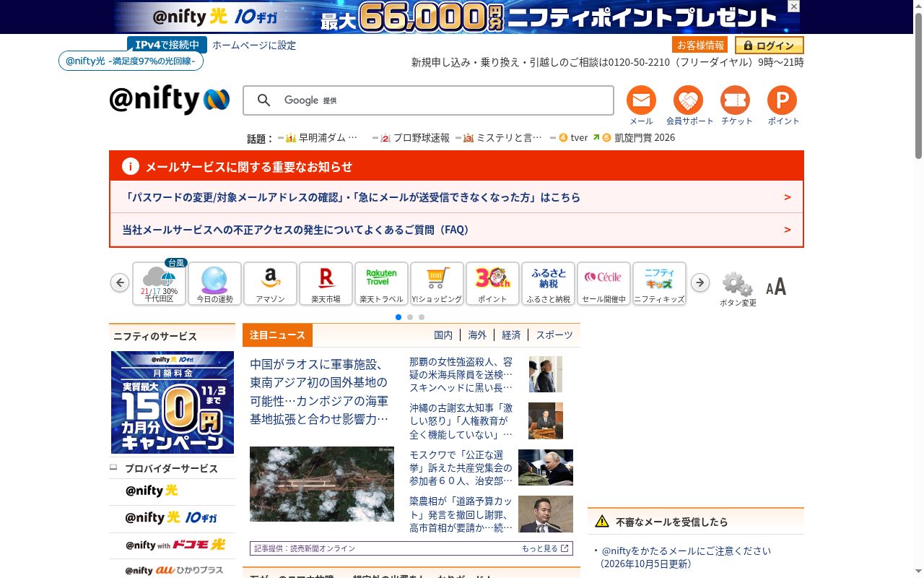Open お客様情報 button
Viewport: 924px width, 578px height.
(x=700, y=45)
